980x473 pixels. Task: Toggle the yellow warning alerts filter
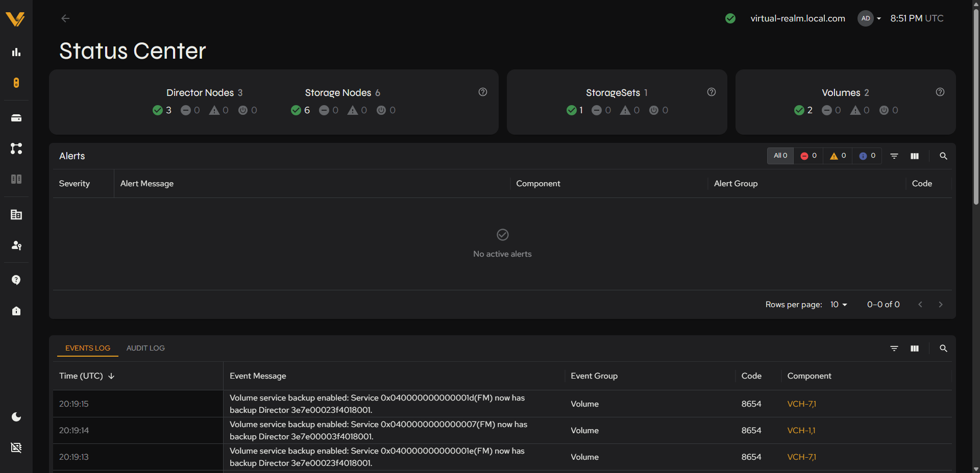tap(838, 156)
